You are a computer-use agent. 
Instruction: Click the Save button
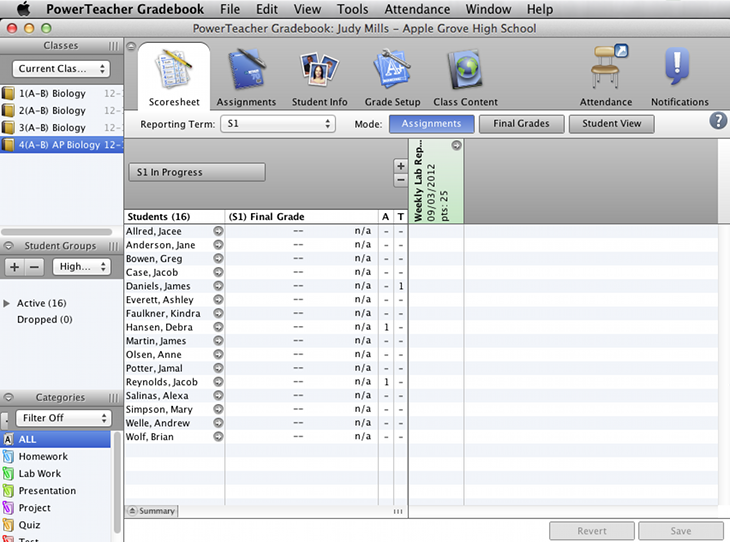click(x=681, y=531)
